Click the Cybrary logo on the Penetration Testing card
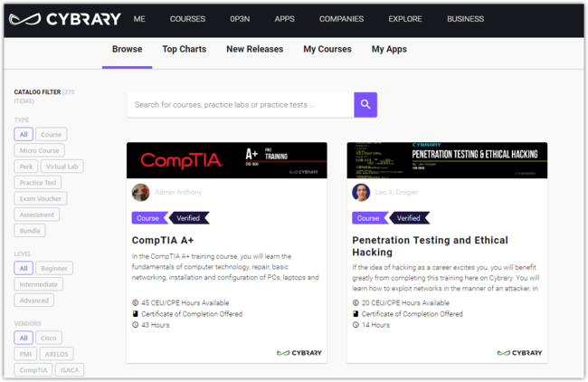This screenshot has width=588, height=382. click(519, 353)
